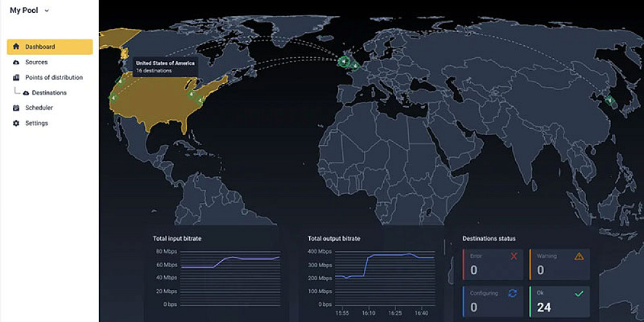
Task: Go to the Scheduler page
Action: [x=39, y=108]
